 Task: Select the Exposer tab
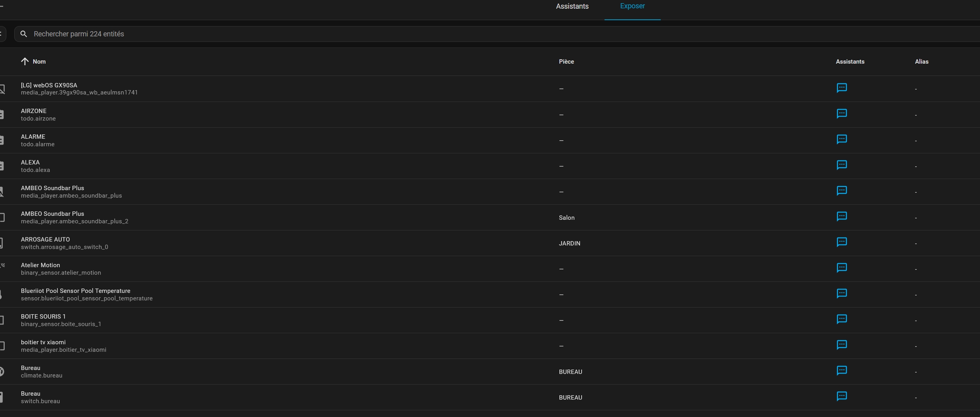632,6
